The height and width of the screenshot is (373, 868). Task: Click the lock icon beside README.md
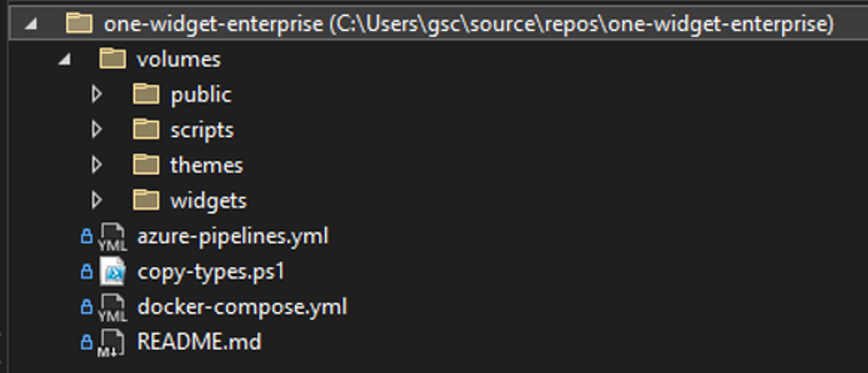[87, 342]
